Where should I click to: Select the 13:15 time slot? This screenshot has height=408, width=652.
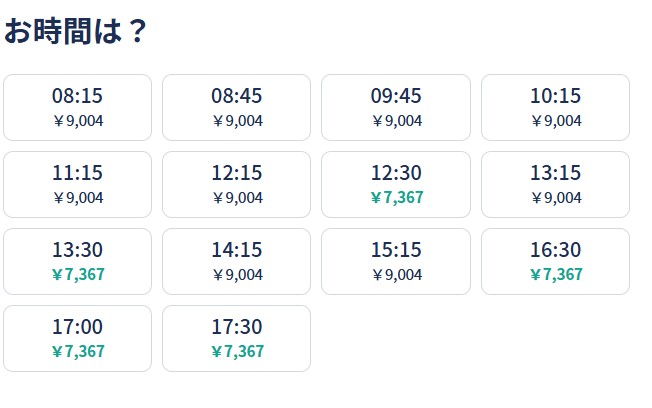coord(556,184)
